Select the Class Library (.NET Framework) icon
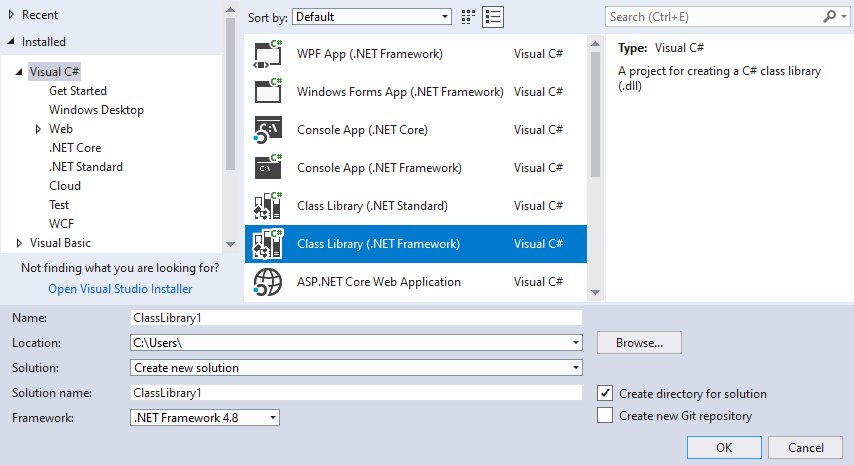Image resolution: width=854 pixels, height=465 pixels. point(268,244)
